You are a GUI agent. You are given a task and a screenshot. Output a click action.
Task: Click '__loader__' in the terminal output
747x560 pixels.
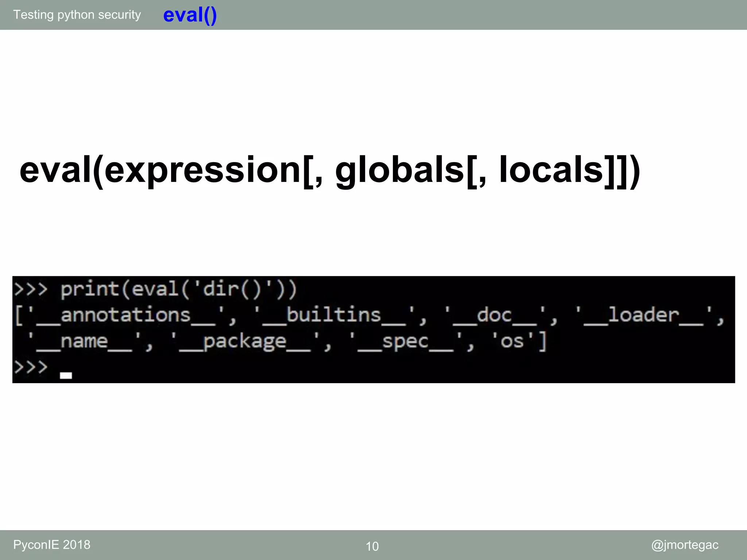click(644, 316)
